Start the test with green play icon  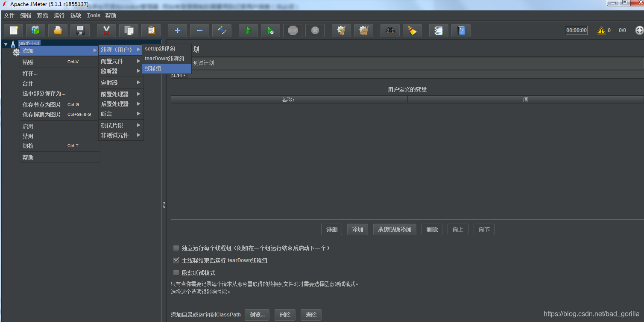(248, 30)
